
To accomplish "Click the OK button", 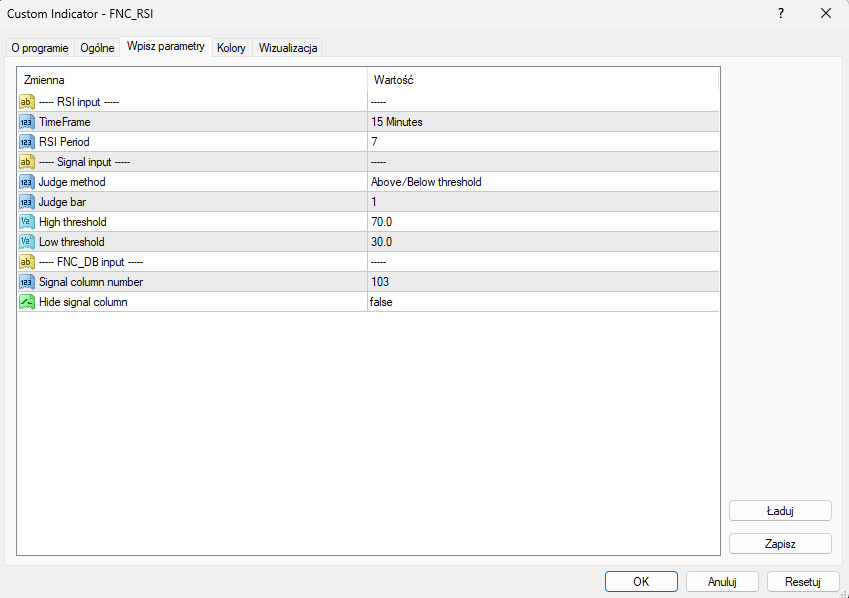I will [x=641, y=582].
